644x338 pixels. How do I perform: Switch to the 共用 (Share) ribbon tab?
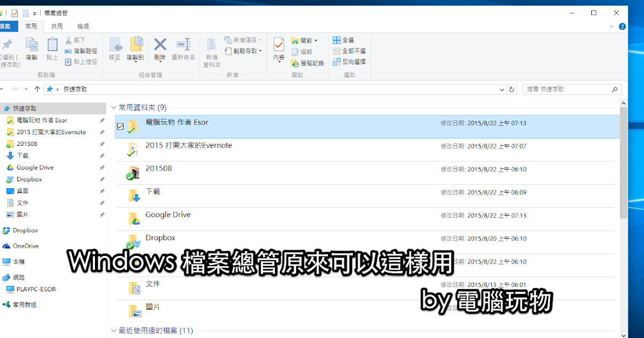57,26
